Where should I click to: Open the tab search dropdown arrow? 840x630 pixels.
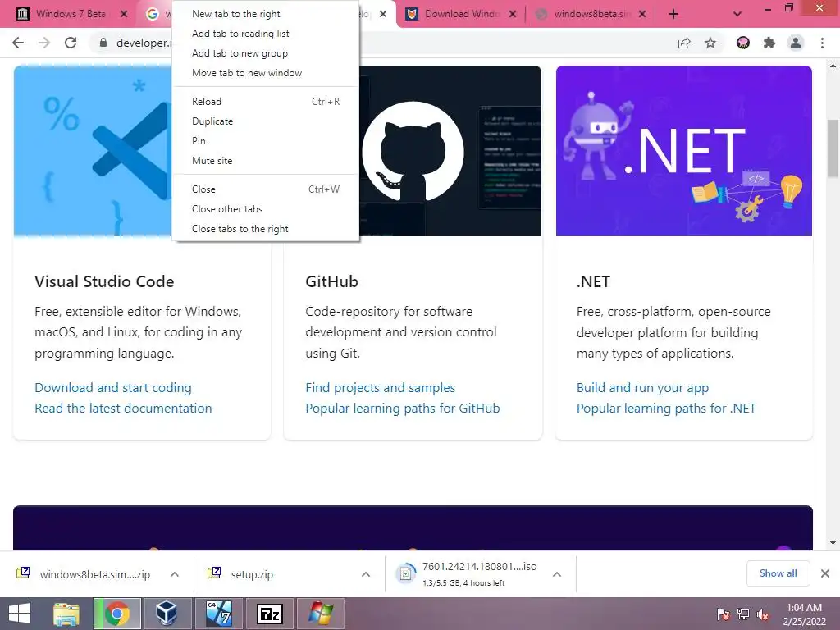coord(737,14)
